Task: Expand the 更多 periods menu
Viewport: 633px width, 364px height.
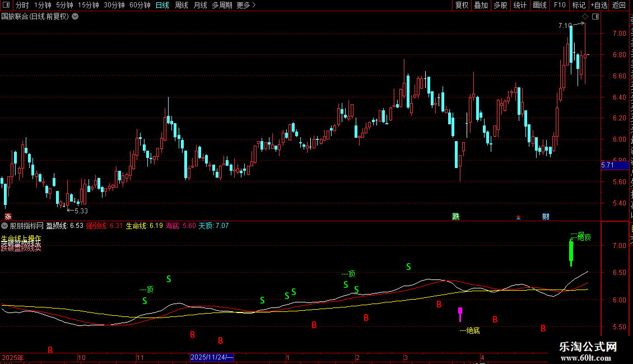Action: (246, 5)
